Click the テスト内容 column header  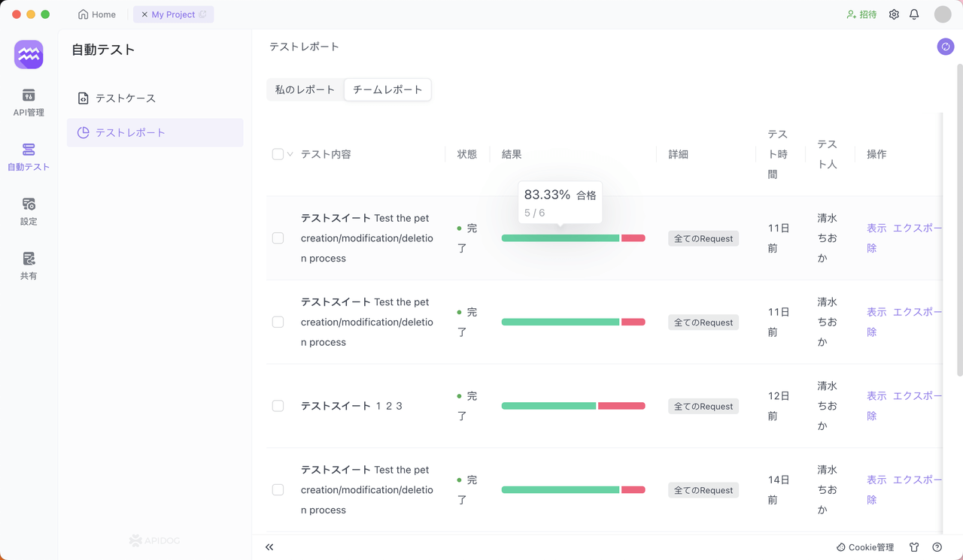point(326,154)
